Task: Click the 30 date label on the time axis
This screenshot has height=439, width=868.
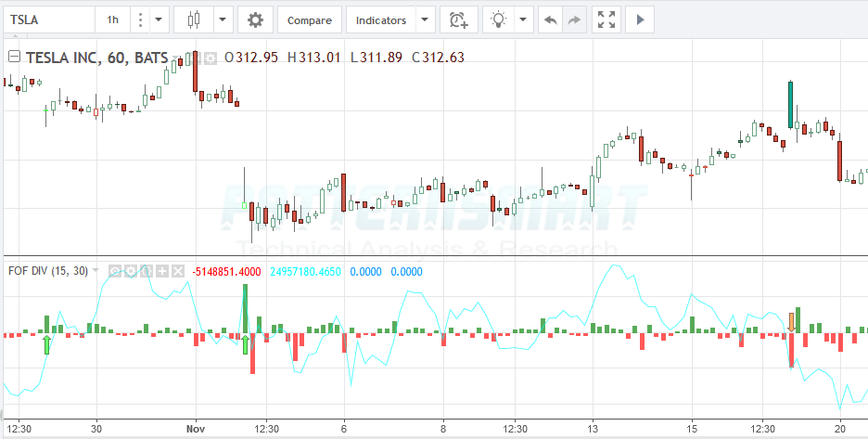Action: (x=96, y=429)
